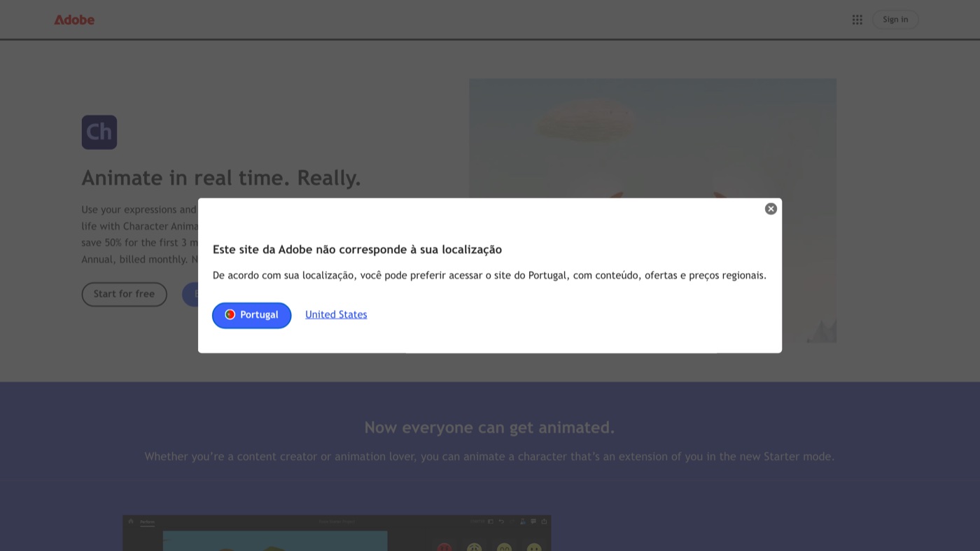
Task: Open the United States site link
Action: point(336,315)
